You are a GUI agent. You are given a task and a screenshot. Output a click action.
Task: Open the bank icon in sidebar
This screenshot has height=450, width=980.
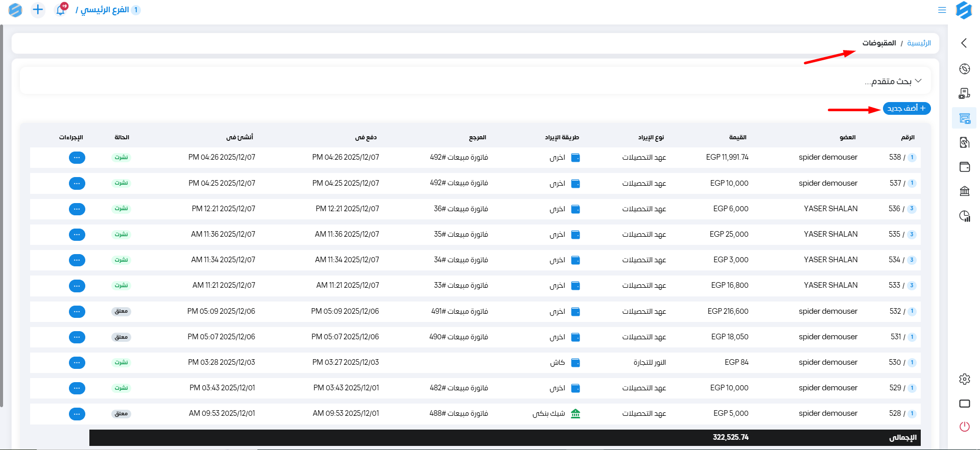[x=964, y=191]
